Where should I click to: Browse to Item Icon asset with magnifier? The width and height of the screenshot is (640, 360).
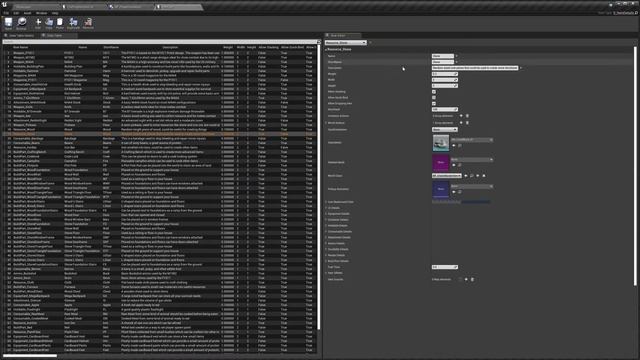click(460, 145)
